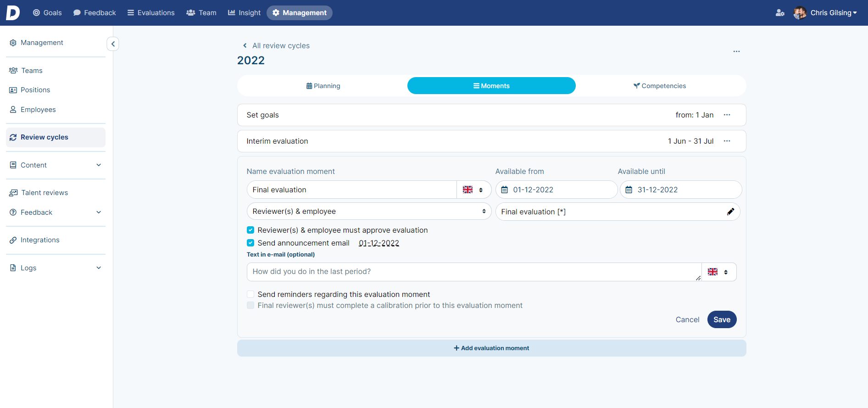Change name language via UK flag selector

474,190
